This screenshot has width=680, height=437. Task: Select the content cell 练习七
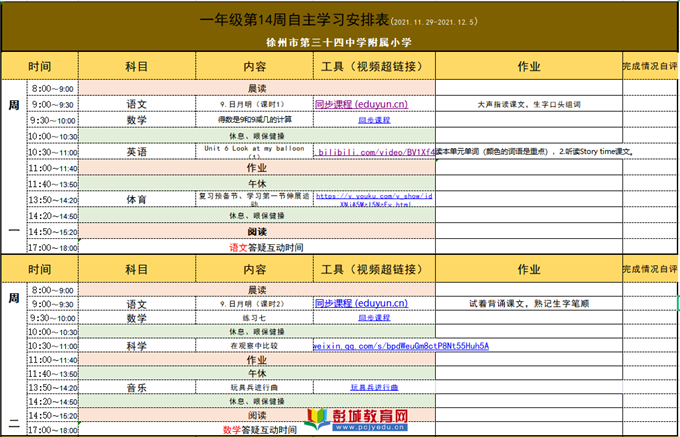coord(254,318)
